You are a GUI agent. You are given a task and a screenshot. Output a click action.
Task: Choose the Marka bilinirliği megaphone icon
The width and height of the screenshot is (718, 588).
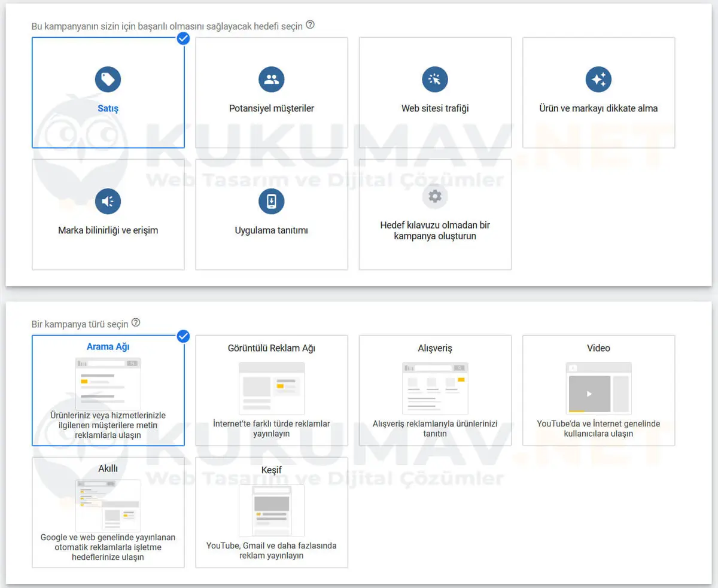click(108, 201)
